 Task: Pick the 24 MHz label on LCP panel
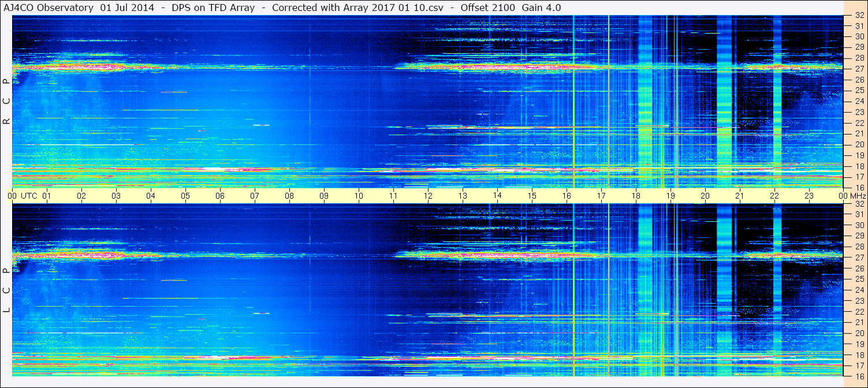pos(859,290)
